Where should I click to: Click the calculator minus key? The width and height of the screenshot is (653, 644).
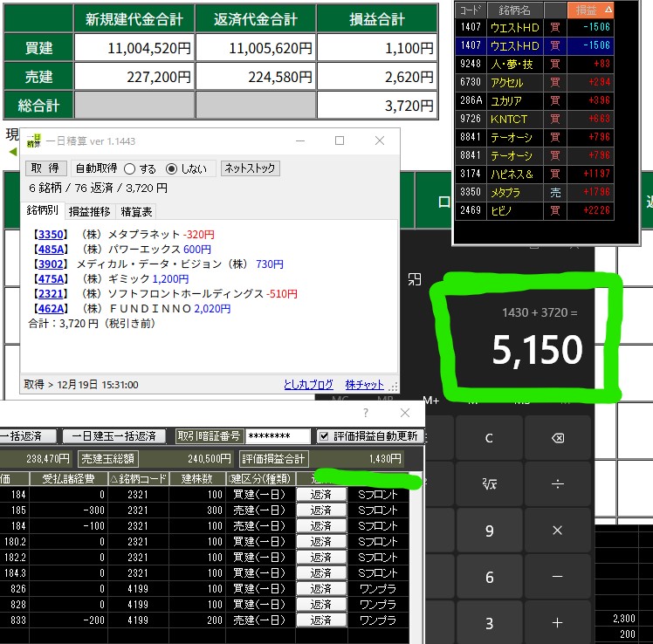coord(558,577)
